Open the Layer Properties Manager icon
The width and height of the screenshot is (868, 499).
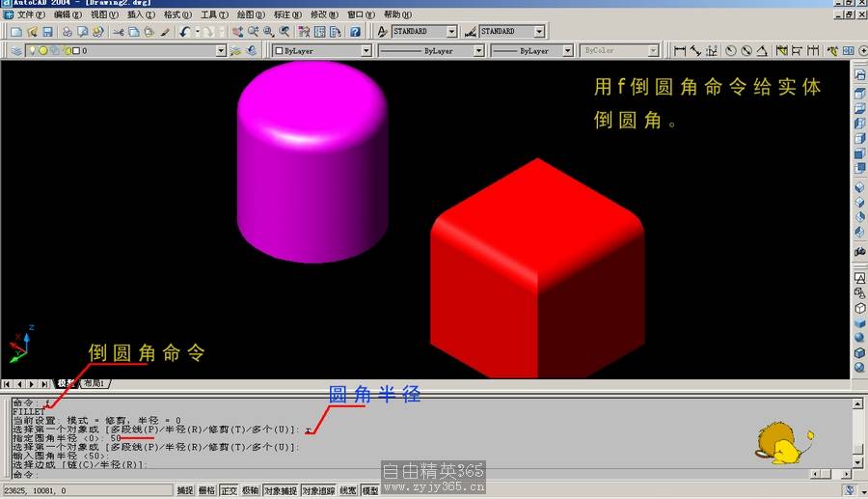pyautogui.click(x=15, y=51)
